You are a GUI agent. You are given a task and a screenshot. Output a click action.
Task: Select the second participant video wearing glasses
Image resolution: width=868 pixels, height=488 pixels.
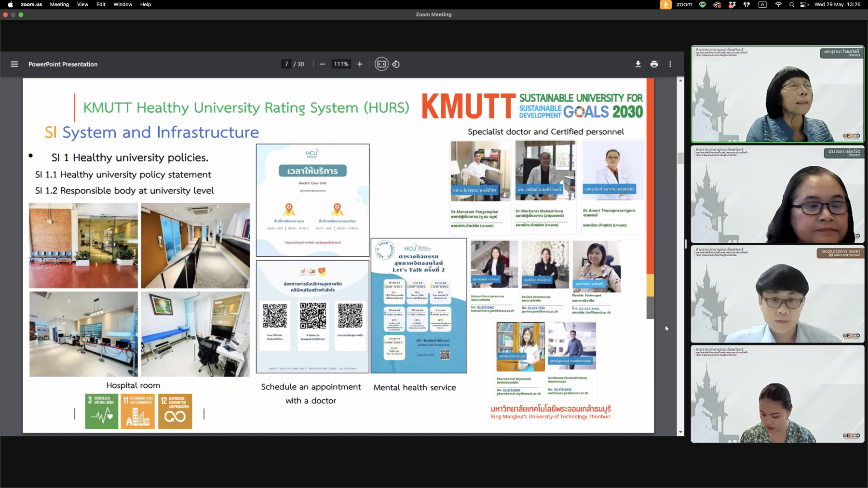(x=777, y=194)
